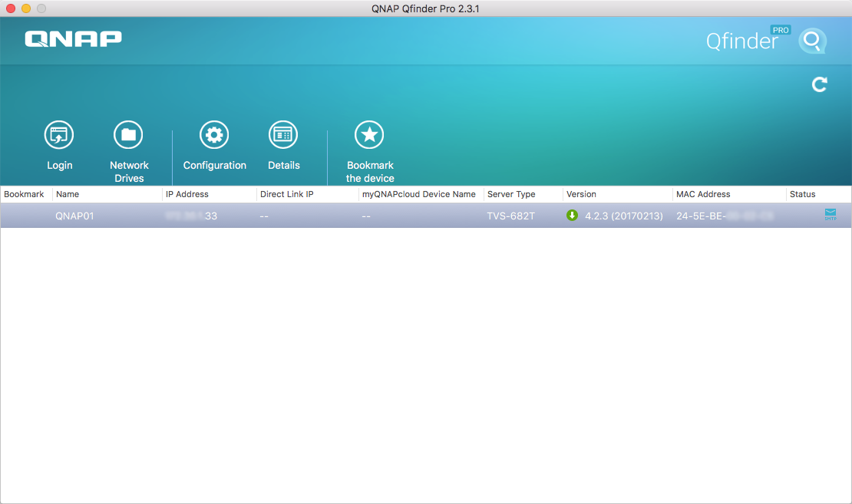The height and width of the screenshot is (504, 852).
Task: Click the SMTP status icon for QNAP01
Action: click(831, 215)
